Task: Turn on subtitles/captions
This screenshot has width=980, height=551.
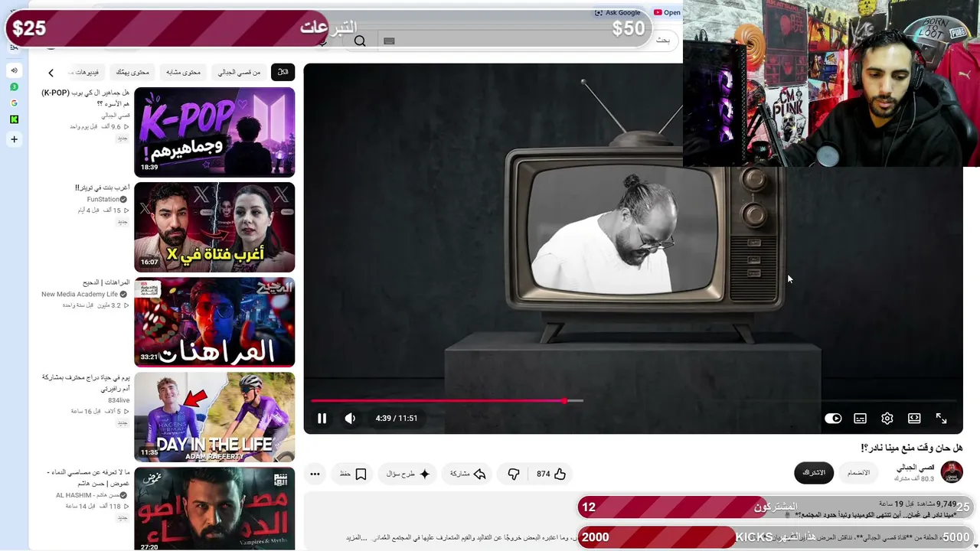Action: point(861,419)
